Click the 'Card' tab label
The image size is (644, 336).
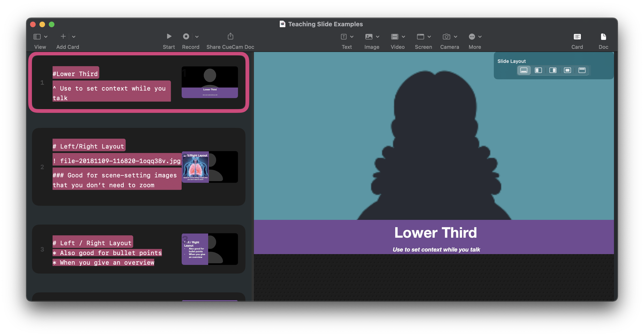coord(577,47)
